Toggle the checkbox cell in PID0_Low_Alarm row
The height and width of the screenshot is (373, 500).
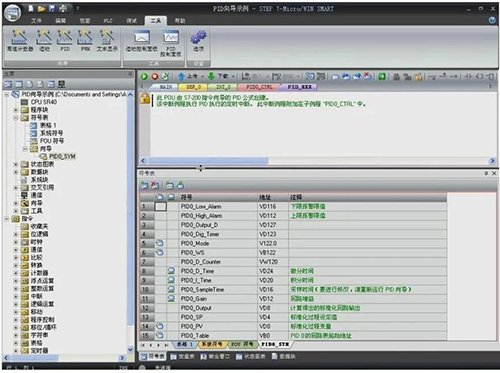coord(161,206)
